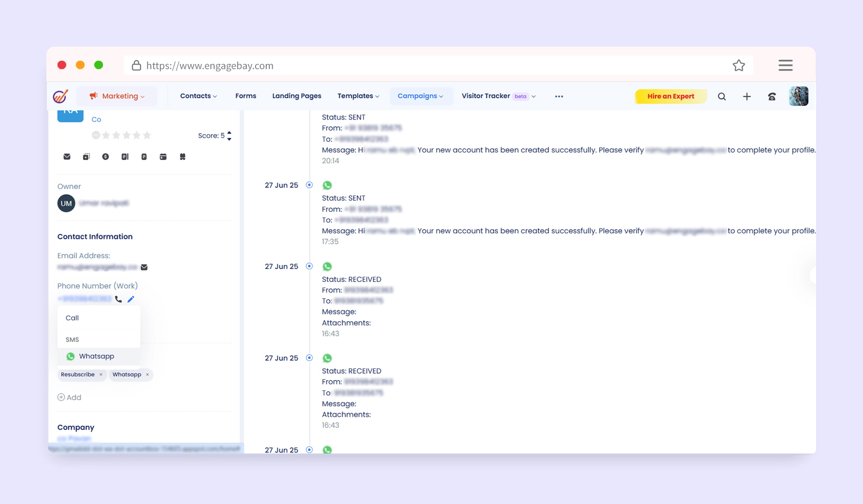Screen dimensions: 863x504
Task: Click the plus icon in the top navigation bar
Action: coord(747,96)
